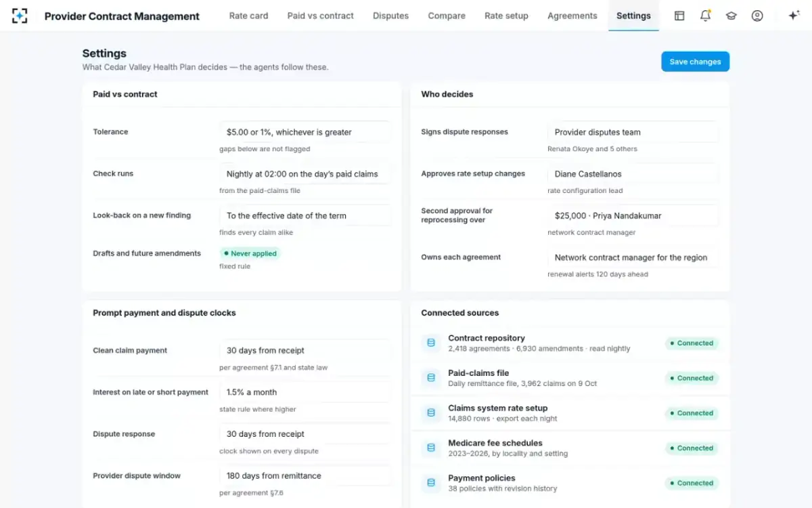Click 'network contract manager' hint text
This screenshot has width=812, height=508.
tap(591, 232)
